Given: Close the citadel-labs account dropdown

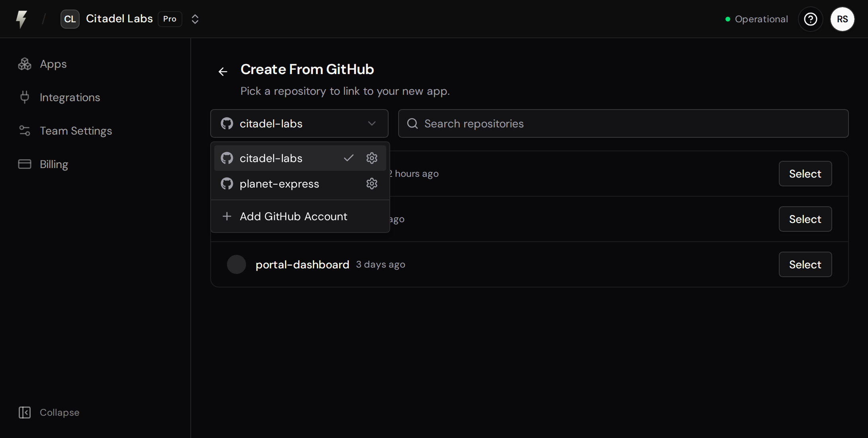Looking at the screenshot, I should tap(299, 123).
